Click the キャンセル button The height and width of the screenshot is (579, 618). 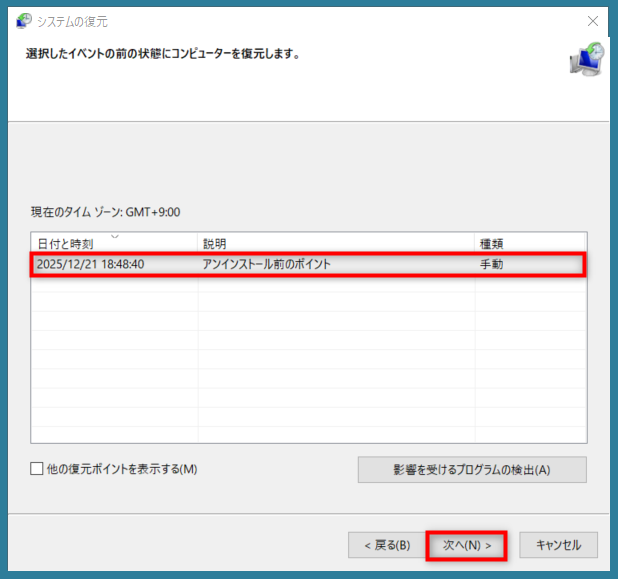click(x=558, y=545)
